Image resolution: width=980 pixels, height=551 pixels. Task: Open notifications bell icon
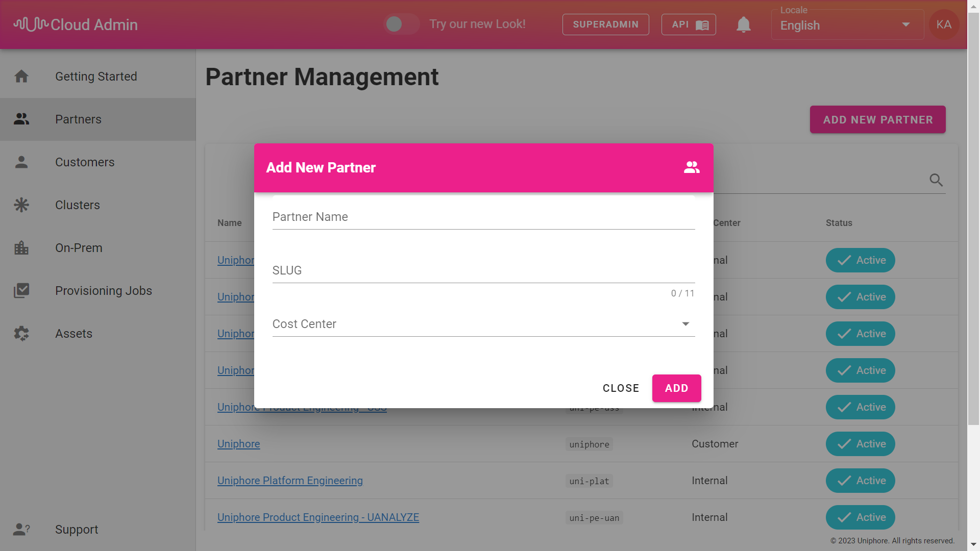[744, 24]
